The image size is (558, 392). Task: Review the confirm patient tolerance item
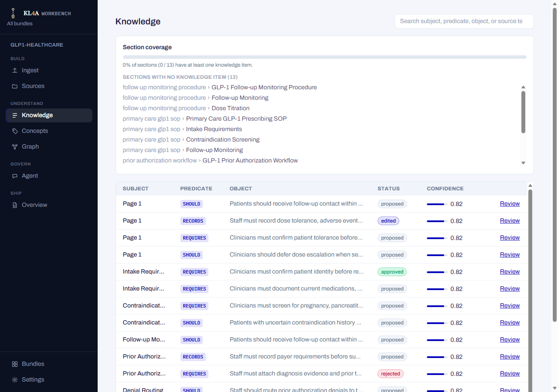tap(510, 237)
